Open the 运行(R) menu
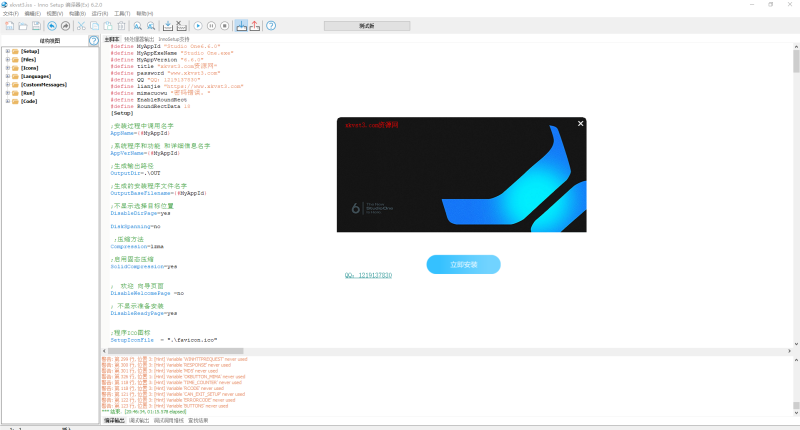 (99, 14)
